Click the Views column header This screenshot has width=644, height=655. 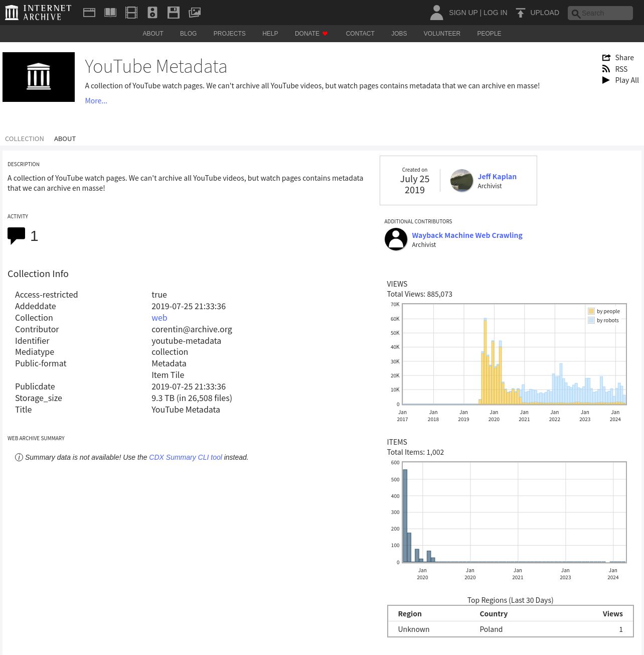(x=612, y=614)
